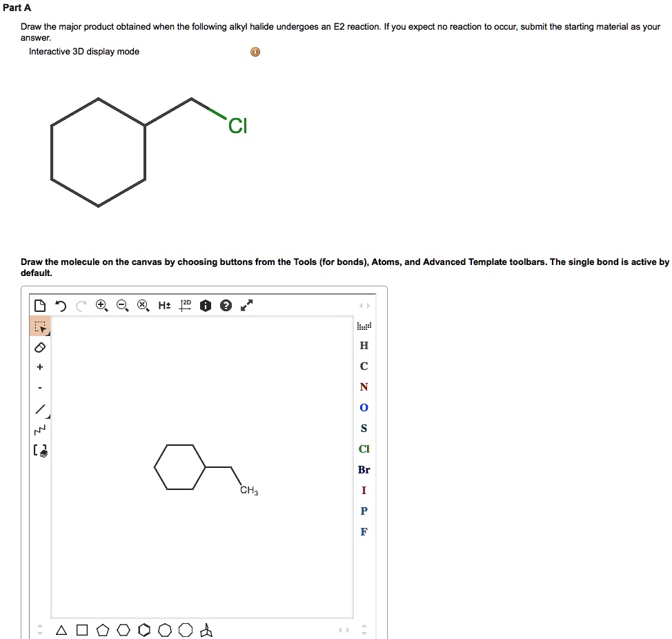
Task: Open the sketcher help (?) button
Action: point(226,305)
